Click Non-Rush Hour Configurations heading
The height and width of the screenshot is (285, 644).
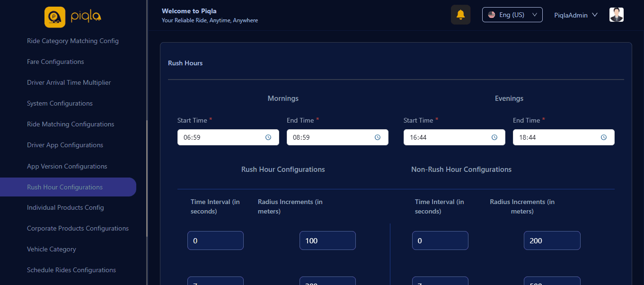pos(461,169)
